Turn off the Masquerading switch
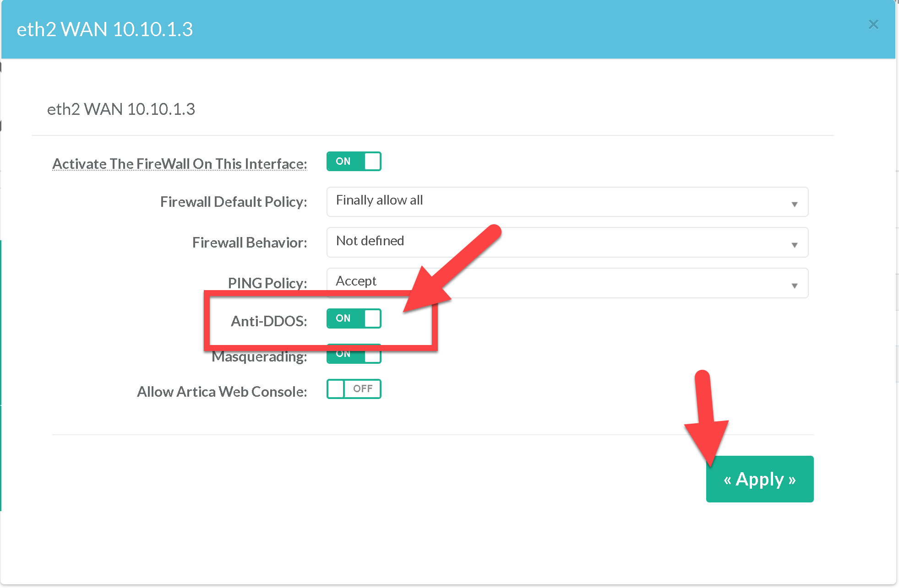 click(x=354, y=357)
